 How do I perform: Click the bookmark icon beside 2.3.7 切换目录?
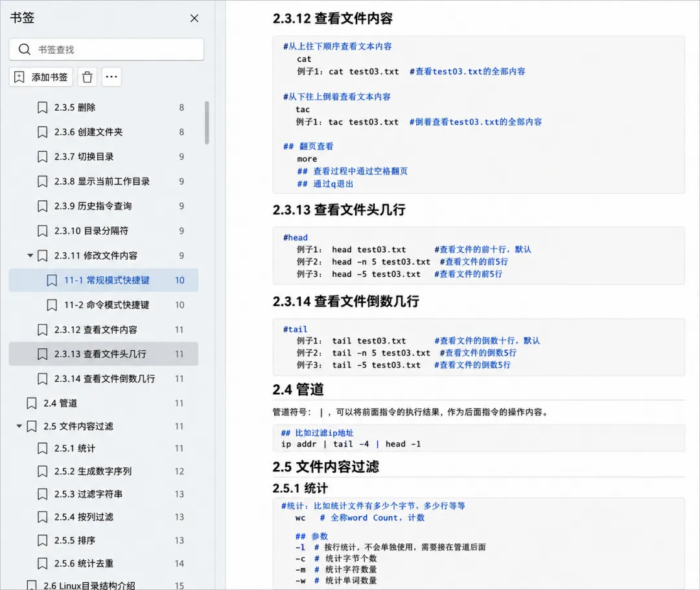point(42,157)
